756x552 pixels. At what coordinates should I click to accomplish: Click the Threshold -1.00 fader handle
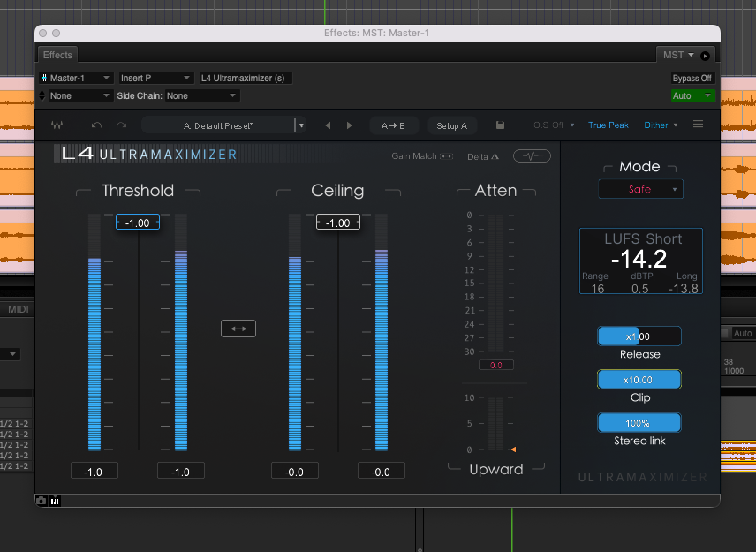point(138,223)
